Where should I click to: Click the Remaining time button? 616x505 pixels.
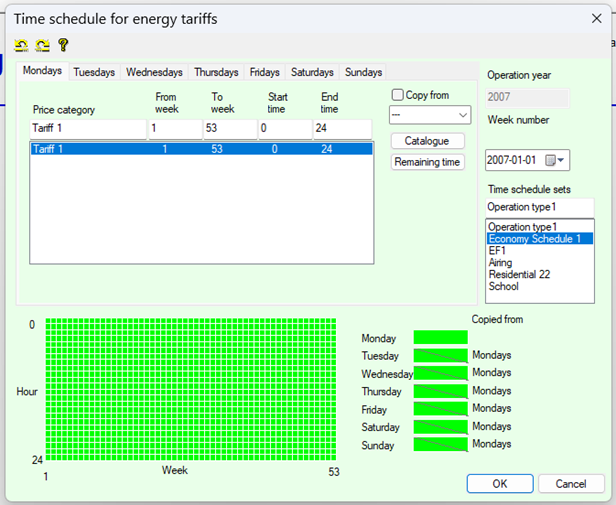pyautogui.click(x=427, y=162)
